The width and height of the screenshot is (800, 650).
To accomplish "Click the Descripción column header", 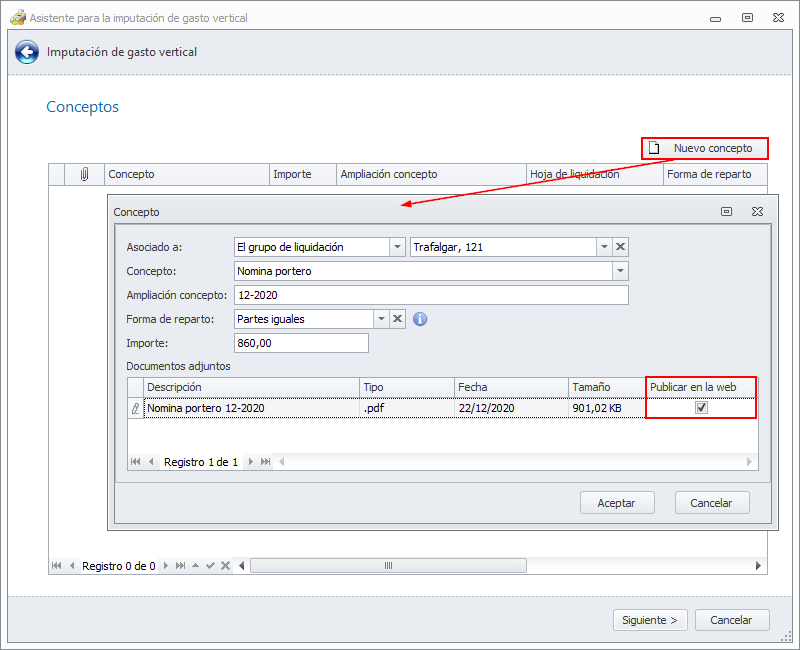I will 252,387.
